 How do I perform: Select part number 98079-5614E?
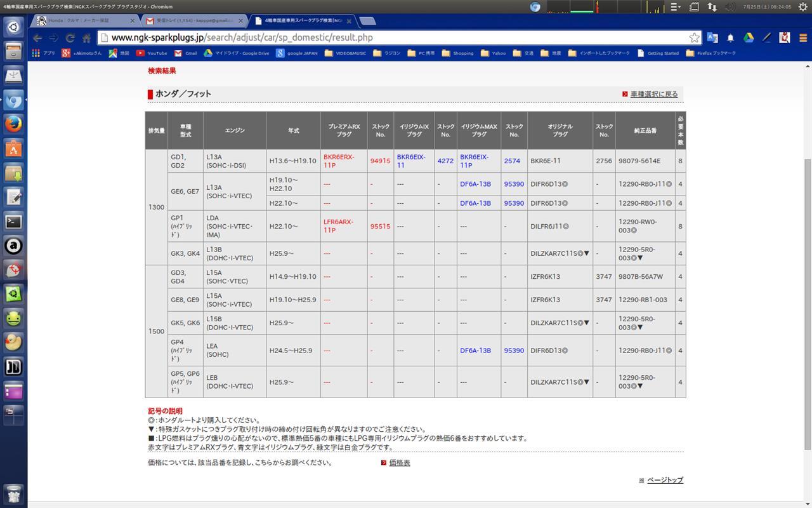pyautogui.click(x=639, y=161)
